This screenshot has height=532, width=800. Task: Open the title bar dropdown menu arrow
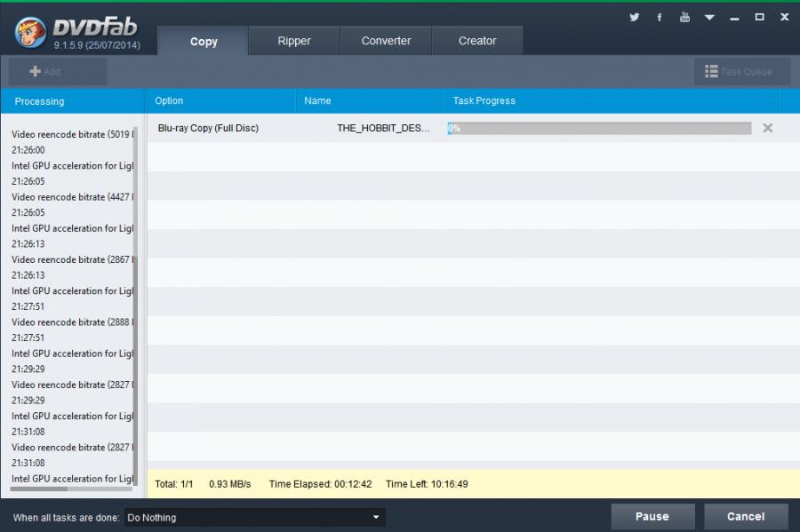tap(709, 18)
